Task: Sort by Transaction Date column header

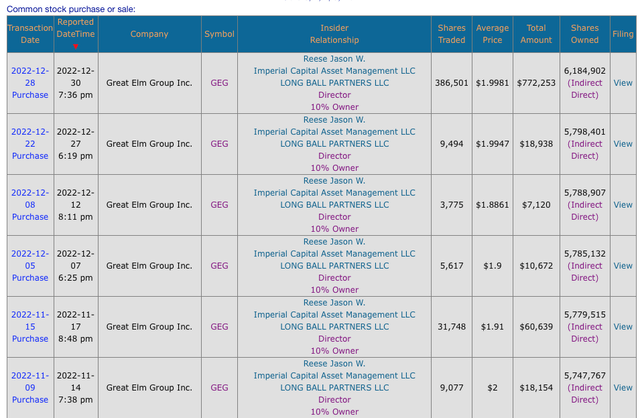Action: click(30, 34)
